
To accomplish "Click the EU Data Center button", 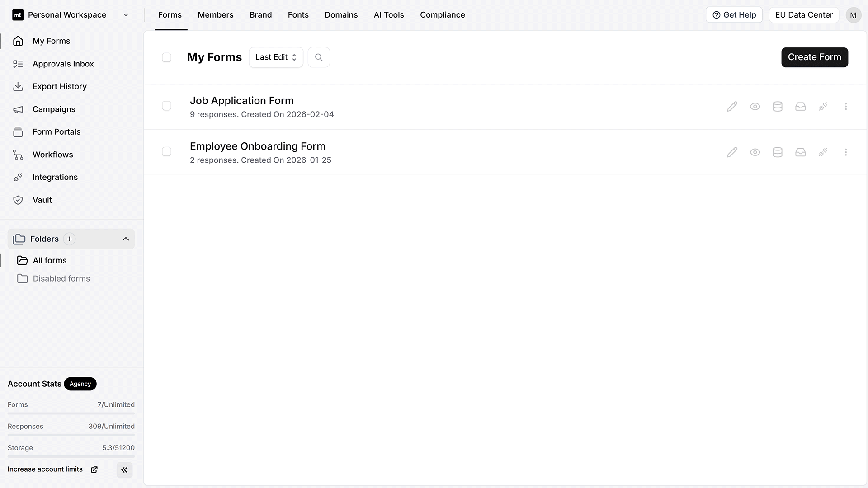I will pos(804,15).
